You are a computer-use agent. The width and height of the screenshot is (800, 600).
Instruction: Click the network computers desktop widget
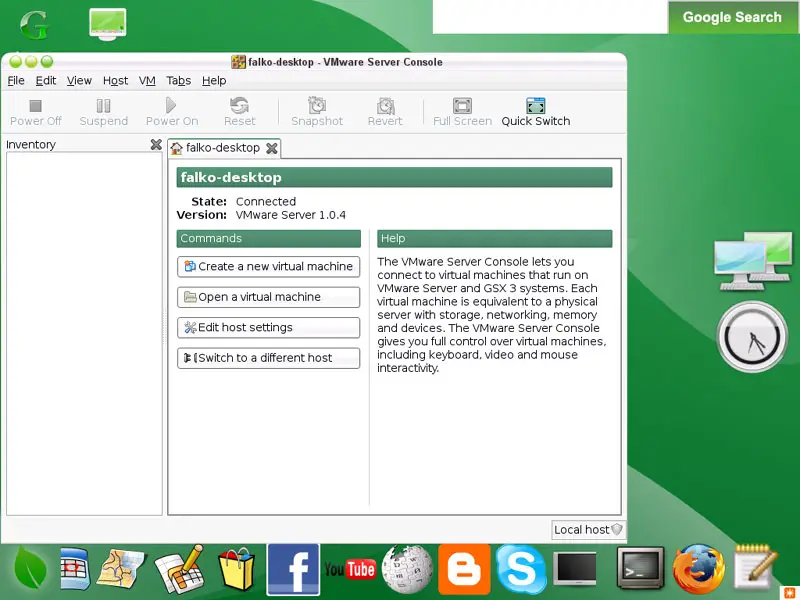753,261
